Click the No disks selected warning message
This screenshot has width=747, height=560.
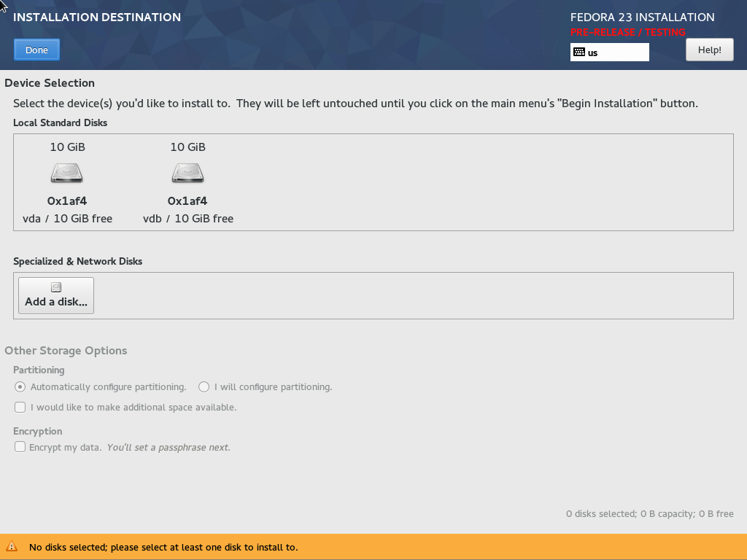point(163,547)
